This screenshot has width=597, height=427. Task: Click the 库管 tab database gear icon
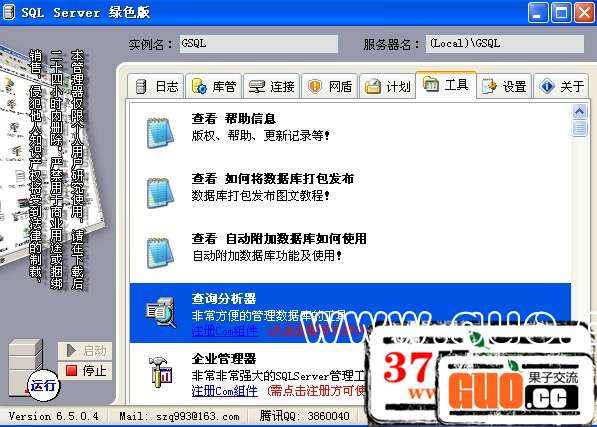click(199, 86)
